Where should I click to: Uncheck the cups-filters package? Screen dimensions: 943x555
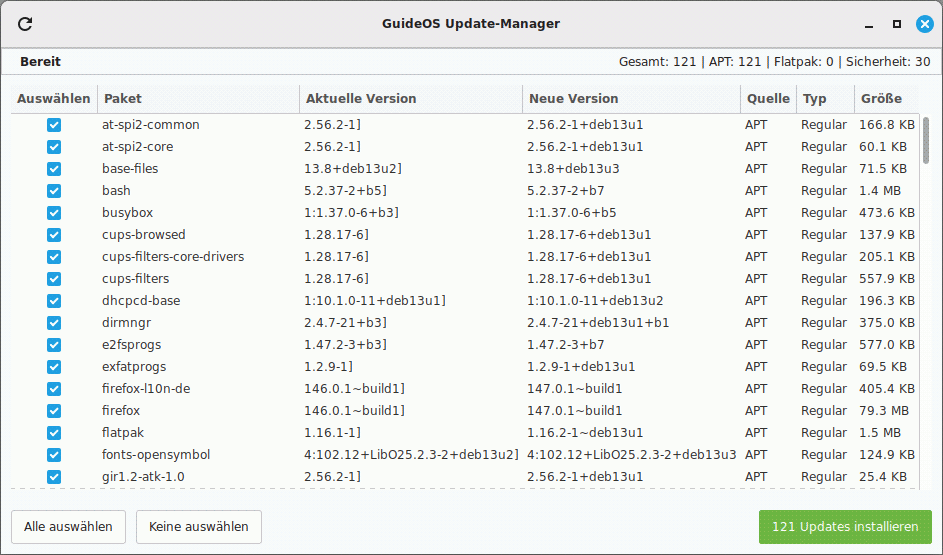[54, 279]
